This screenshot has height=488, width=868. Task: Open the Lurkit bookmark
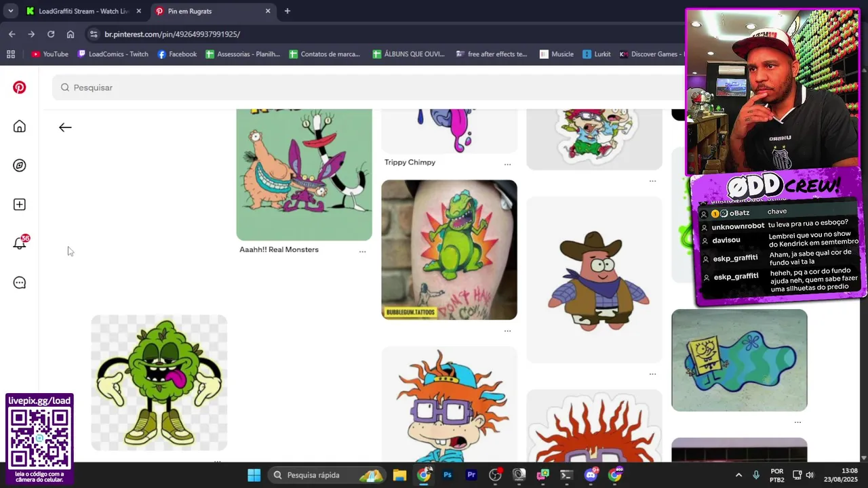click(x=597, y=54)
